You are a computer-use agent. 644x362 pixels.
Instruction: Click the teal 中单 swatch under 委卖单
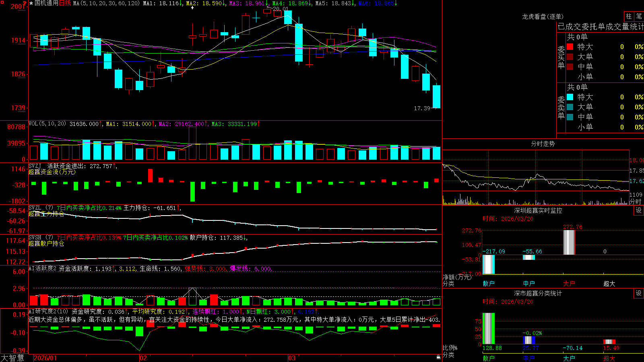pyautogui.click(x=570, y=117)
